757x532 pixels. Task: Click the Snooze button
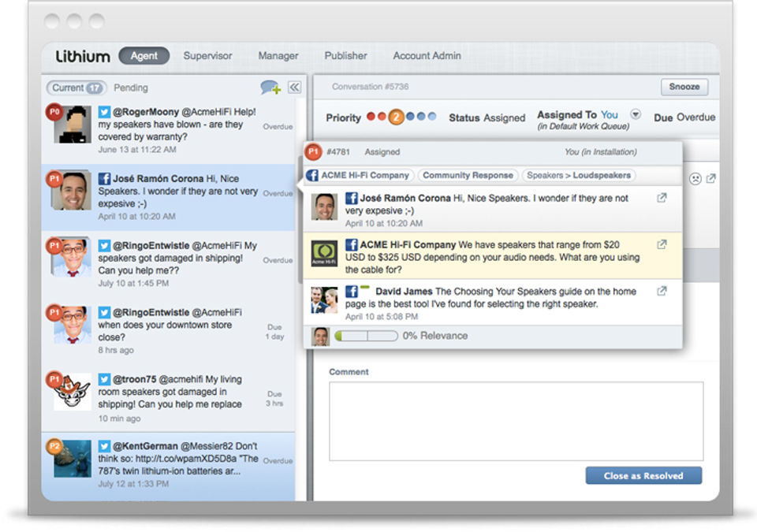coord(684,87)
